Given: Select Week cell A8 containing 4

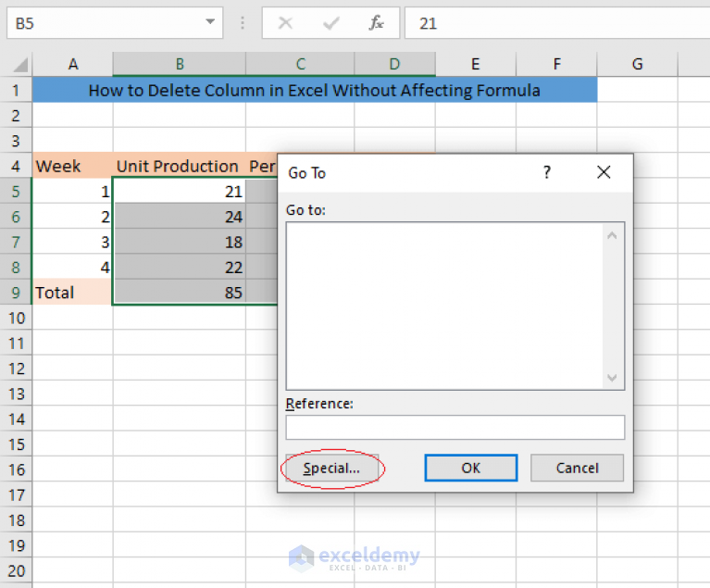Looking at the screenshot, I should [x=72, y=268].
